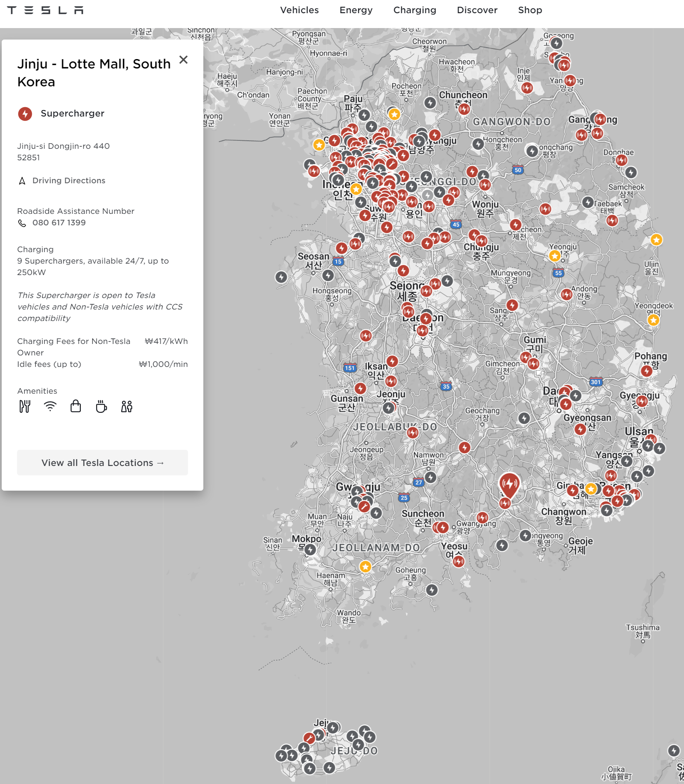Open the Vehicles menu
The image size is (684, 784).
299,10
